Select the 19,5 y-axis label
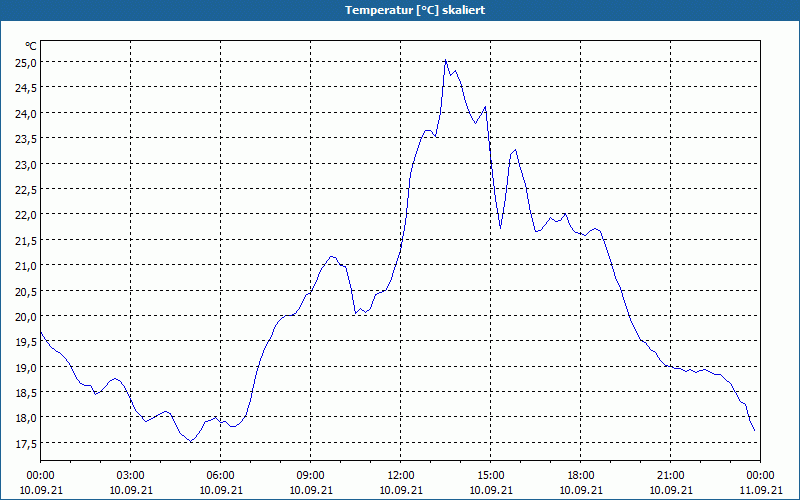This screenshot has height=500, width=800. (27, 342)
